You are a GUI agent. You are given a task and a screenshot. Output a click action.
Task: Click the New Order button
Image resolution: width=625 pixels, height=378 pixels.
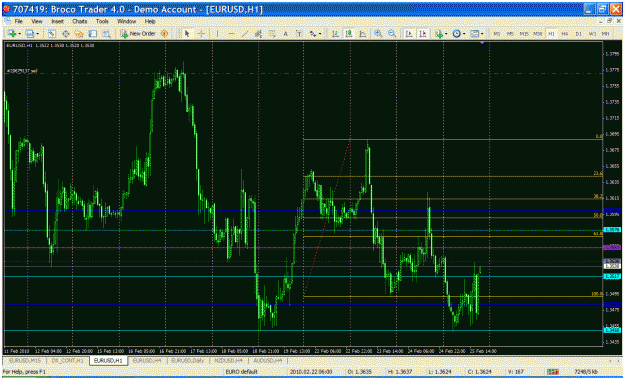click(x=138, y=34)
